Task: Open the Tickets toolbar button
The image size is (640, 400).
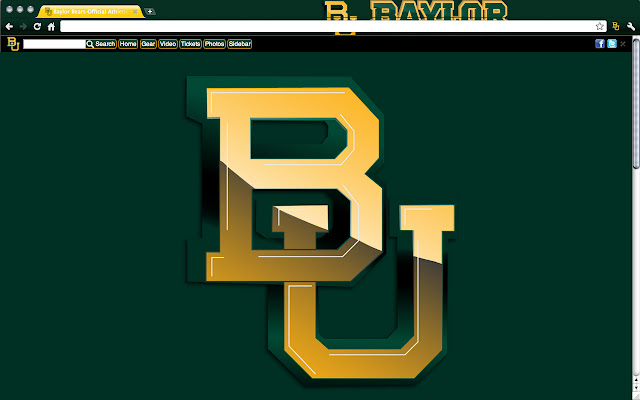Action: coord(190,44)
